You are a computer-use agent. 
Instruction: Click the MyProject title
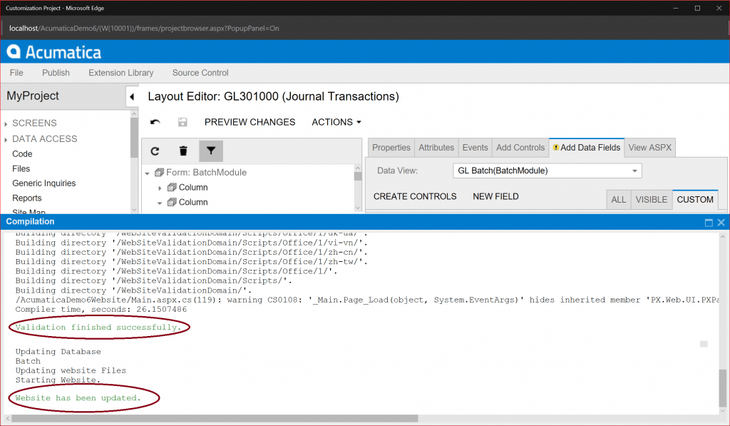click(x=33, y=95)
